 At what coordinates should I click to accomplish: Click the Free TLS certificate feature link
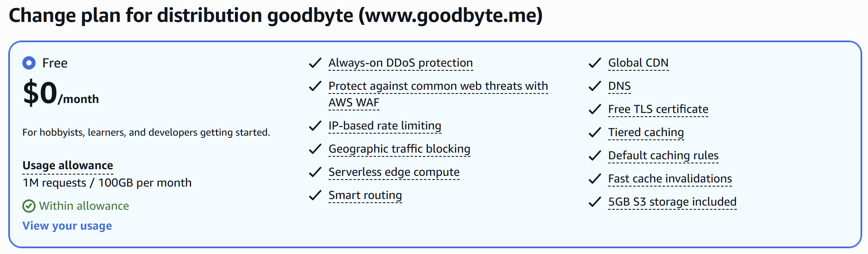[658, 109]
